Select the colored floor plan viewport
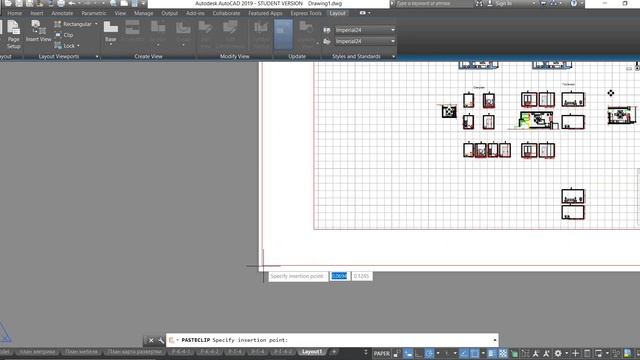This screenshot has width=640, height=360. point(536,120)
